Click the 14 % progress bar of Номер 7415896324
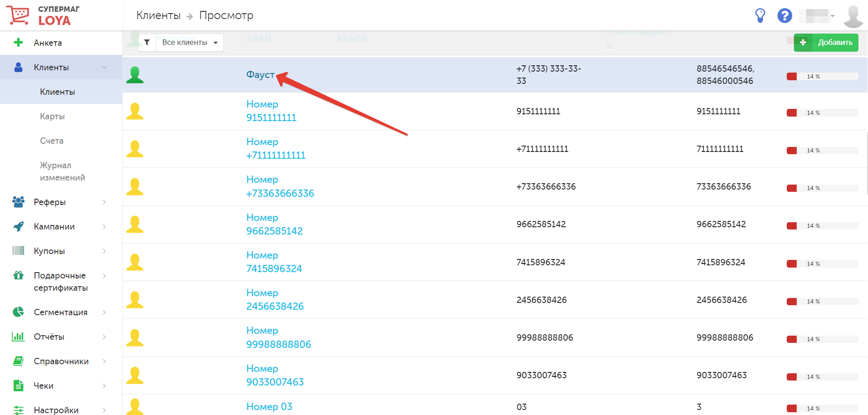The image size is (868, 415). (x=822, y=264)
